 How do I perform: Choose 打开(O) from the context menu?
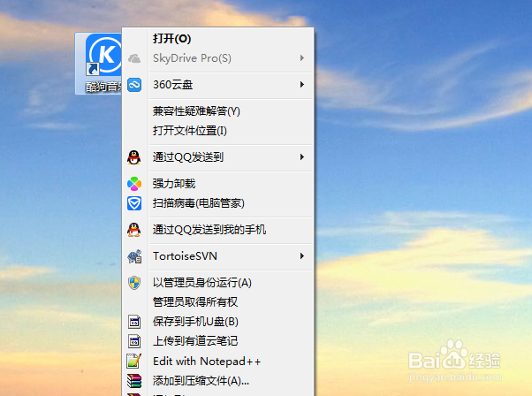(217, 38)
